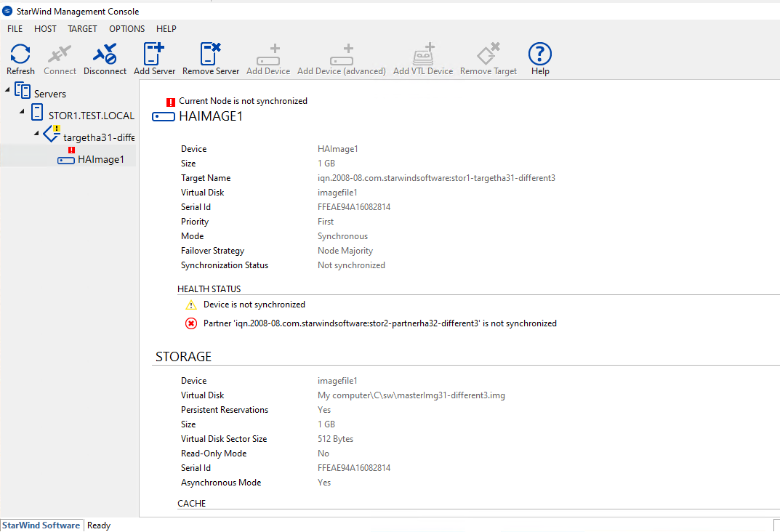The width and height of the screenshot is (780, 532).
Task: Click the STORAGE section heading
Action: click(x=184, y=357)
